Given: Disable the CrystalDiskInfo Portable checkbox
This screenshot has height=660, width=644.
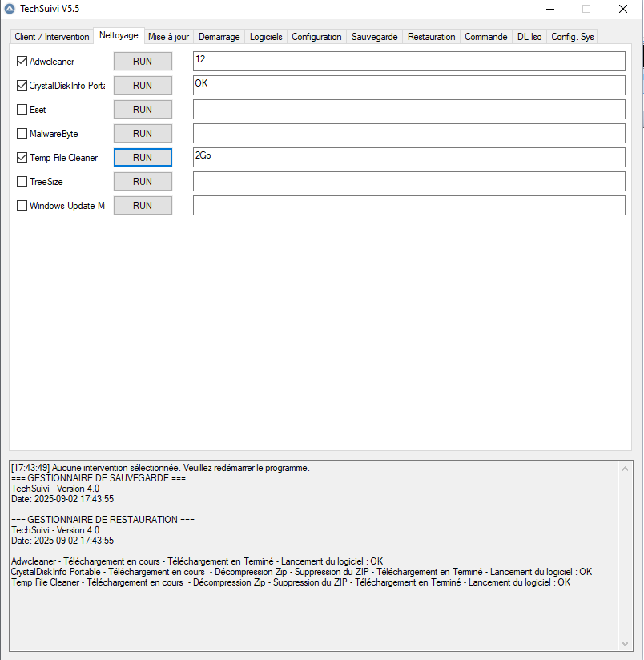Looking at the screenshot, I should tap(20, 85).
